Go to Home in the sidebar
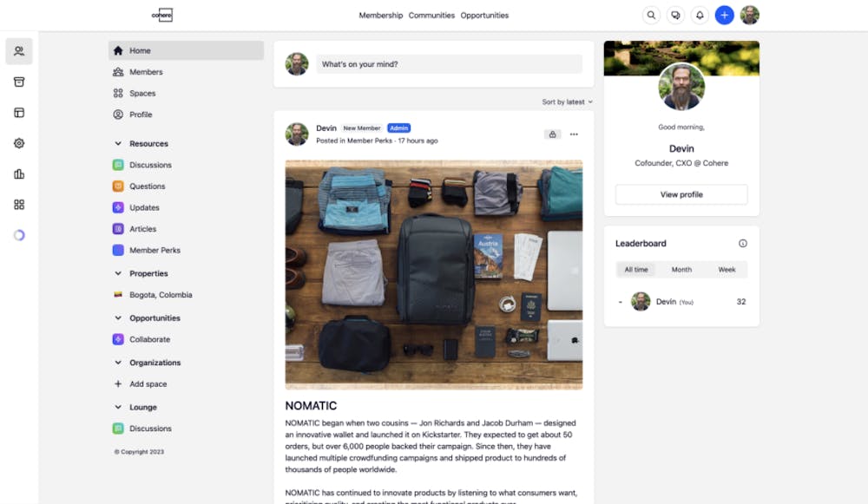Image resolution: width=868 pixels, height=504 pixels. tap(186, 50)
